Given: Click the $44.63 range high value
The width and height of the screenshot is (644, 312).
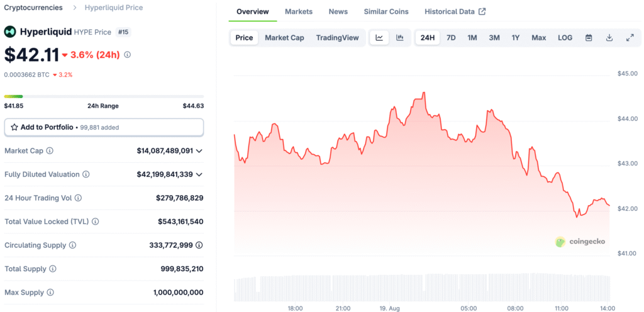Looking at the screenshot, I should [x=194, y=106].
